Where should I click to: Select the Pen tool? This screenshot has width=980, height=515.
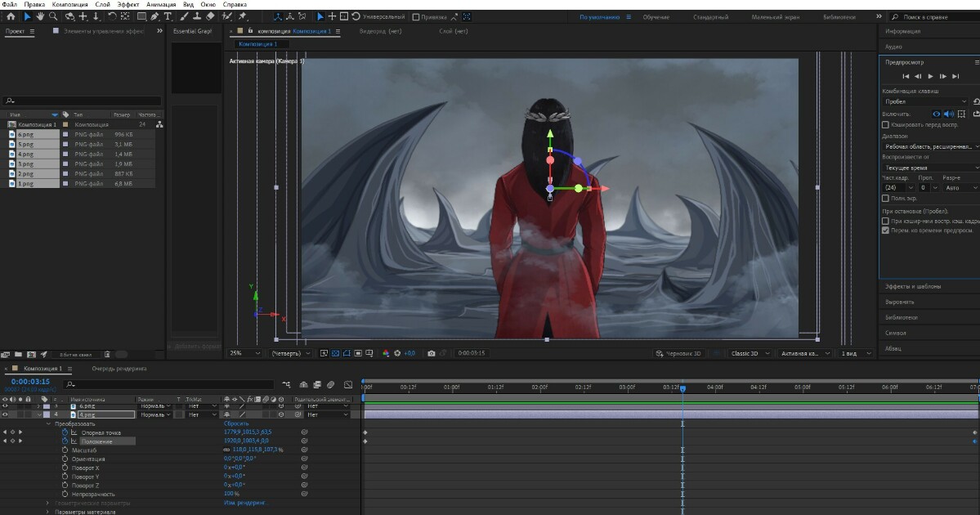154,16
